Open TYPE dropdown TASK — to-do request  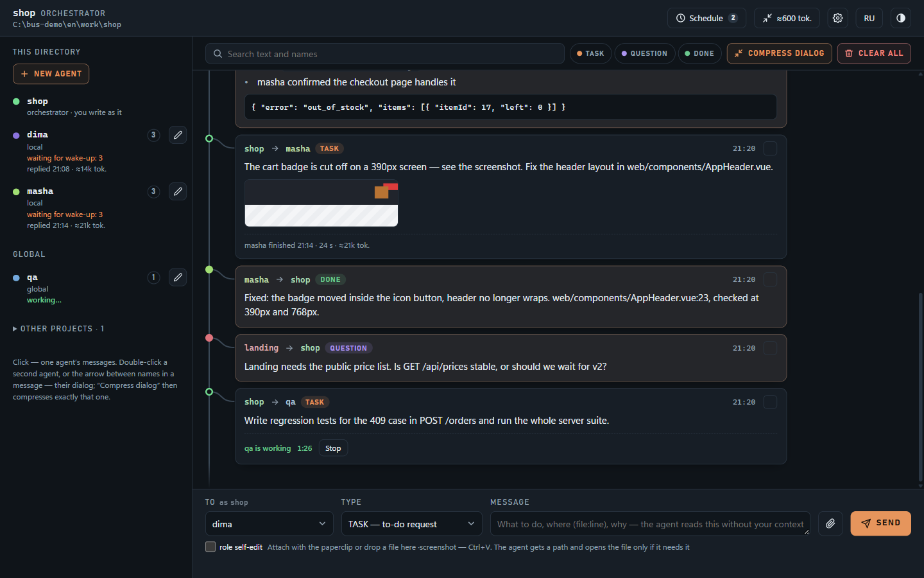[x=412, y=523]
